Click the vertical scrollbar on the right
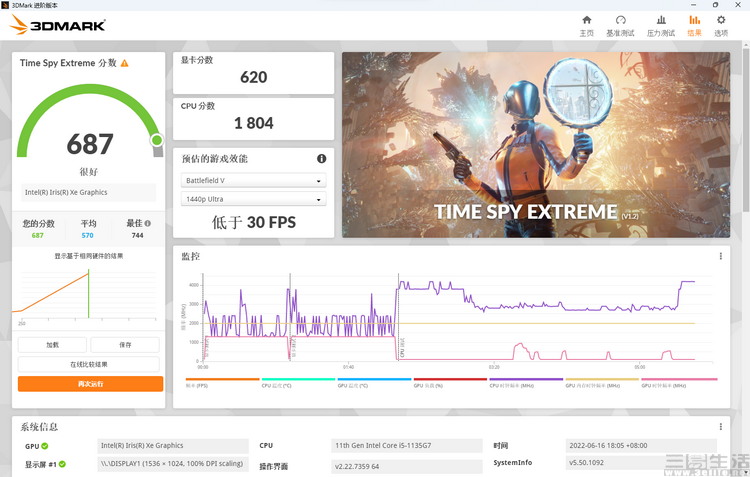Screen dimensions: 750x477 click(x=746, y=128)
